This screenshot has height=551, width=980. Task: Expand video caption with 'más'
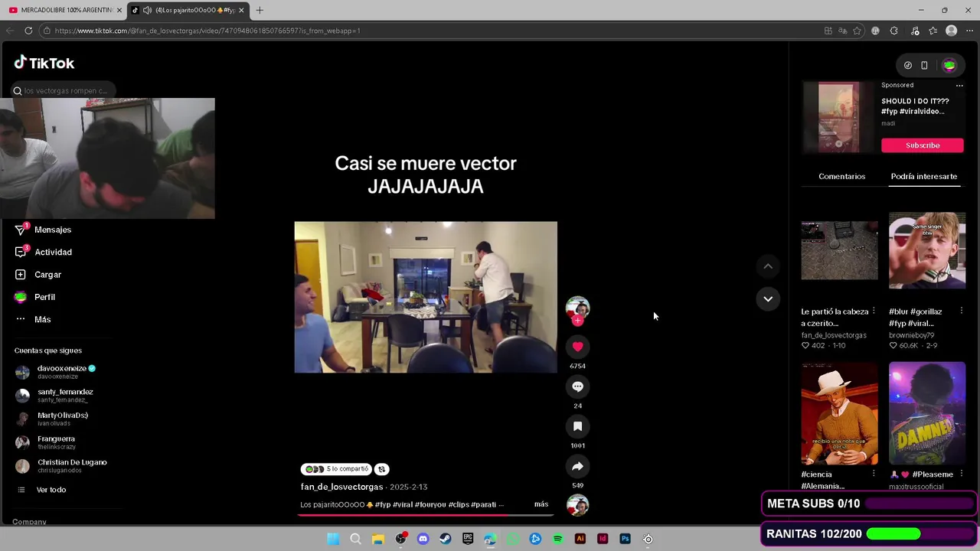541,504
